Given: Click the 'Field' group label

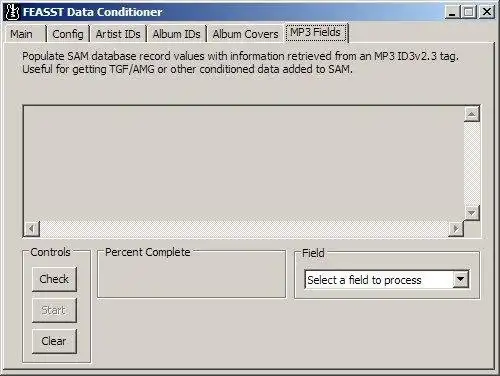Looking at the screenshot, I should [x=313, y=253].
